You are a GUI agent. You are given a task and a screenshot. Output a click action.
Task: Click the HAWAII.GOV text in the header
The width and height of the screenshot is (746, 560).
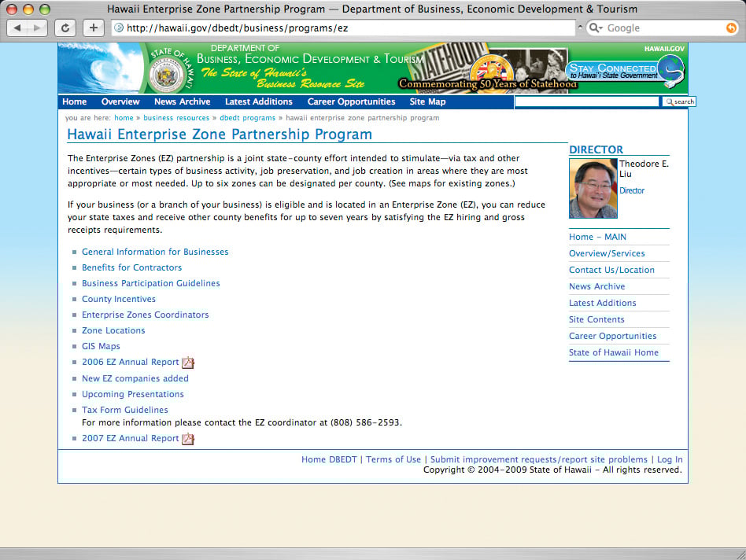pos(664,49)
